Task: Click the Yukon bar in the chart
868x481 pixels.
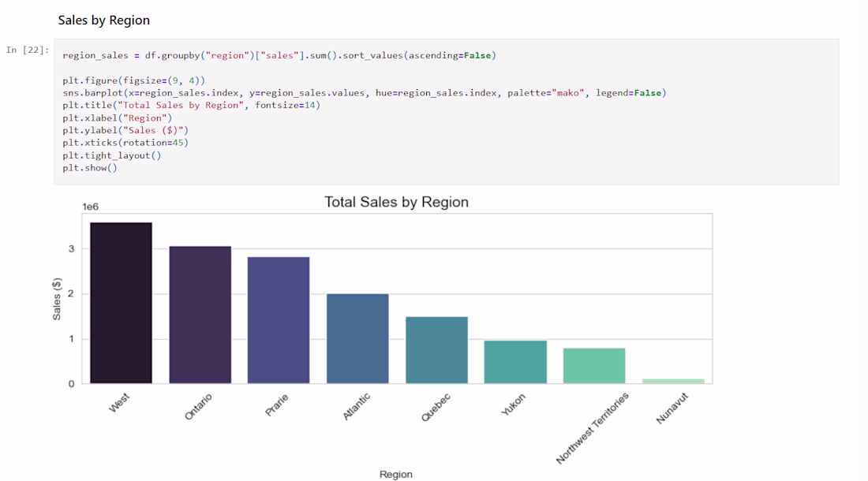Action: [515, 362]
